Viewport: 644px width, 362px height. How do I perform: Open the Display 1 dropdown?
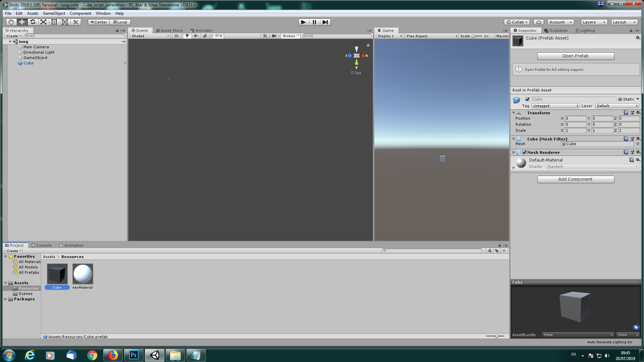(x=389, y=36)
